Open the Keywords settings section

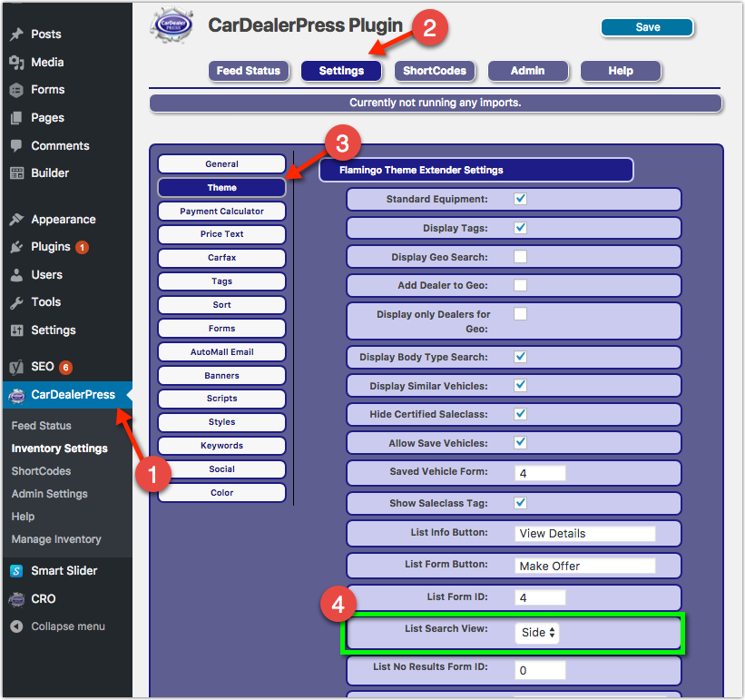[222, 446]
